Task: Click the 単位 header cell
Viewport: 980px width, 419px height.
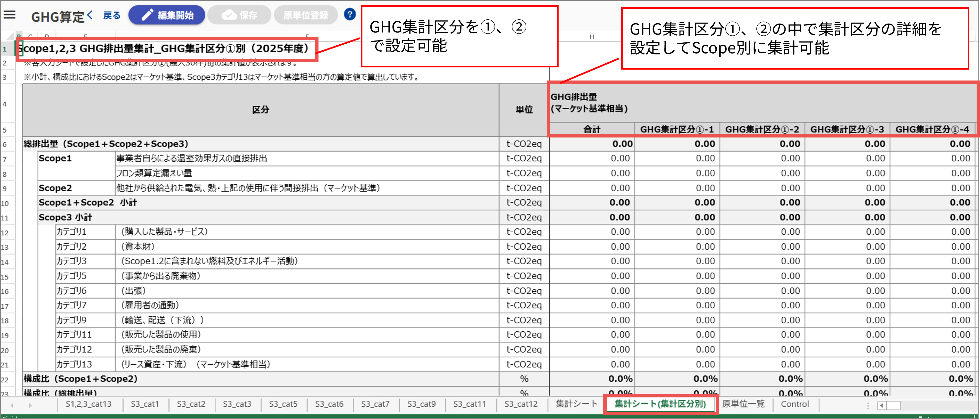Action: pos(524,110)
